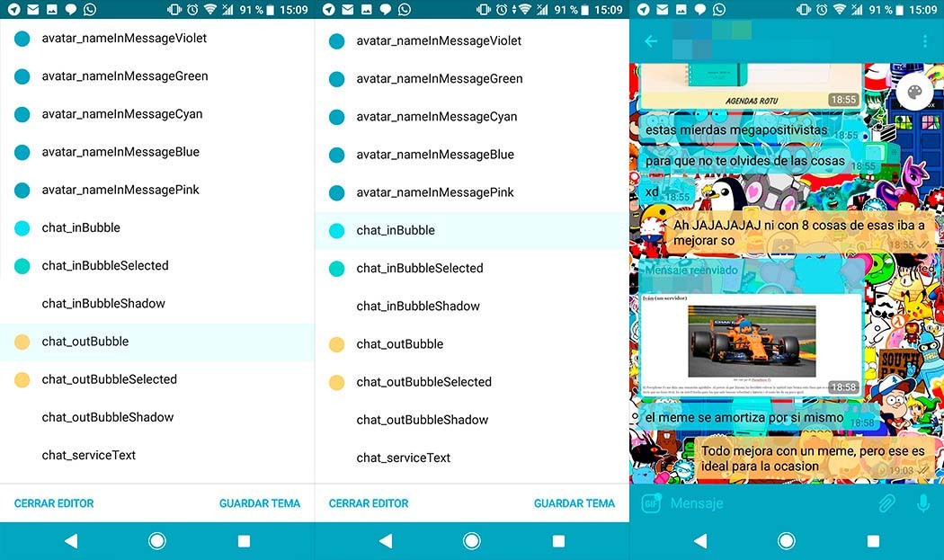Select chat_outBubbleShadow in left screen

click(157, 418)
